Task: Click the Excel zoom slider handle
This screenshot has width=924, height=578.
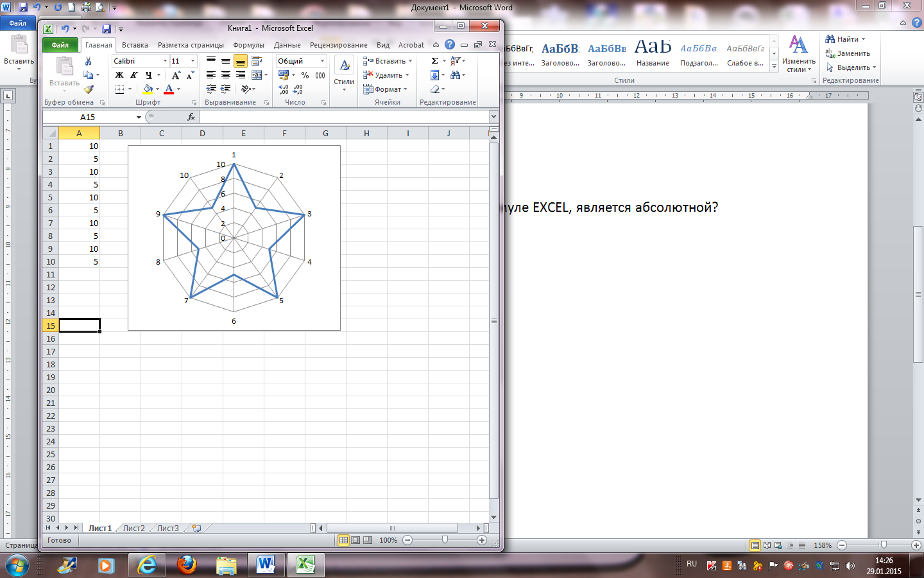Action: coord(445,540)
